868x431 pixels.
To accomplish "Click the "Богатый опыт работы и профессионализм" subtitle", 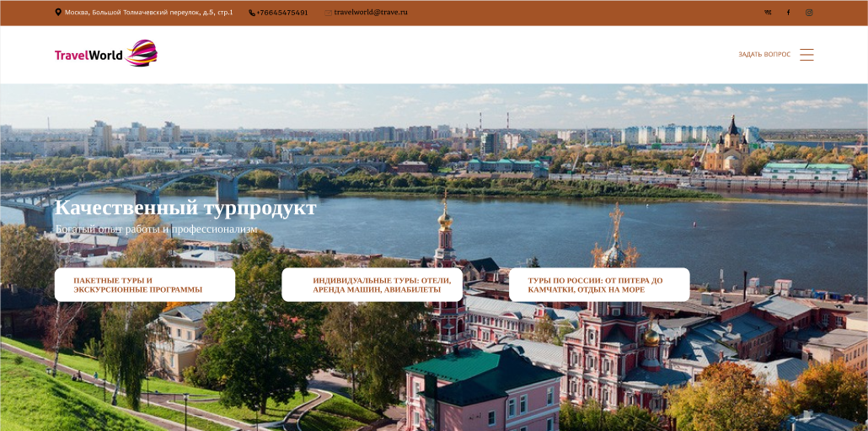I will (156, 229).
